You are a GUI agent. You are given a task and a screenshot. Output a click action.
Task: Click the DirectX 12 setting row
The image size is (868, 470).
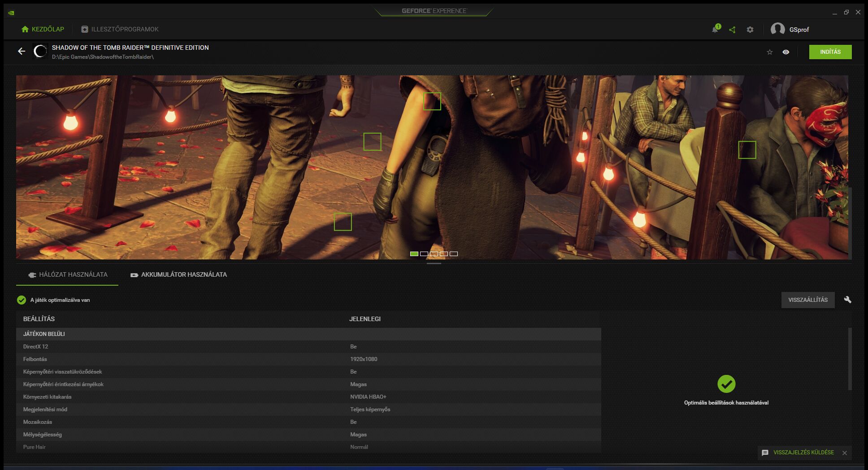(x=308, y=347)
